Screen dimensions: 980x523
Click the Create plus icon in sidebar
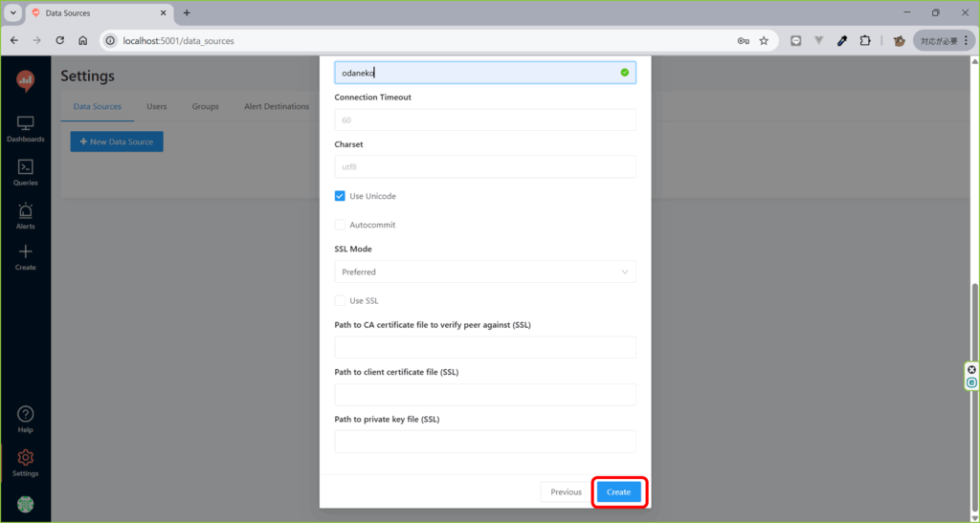point(26,256)
